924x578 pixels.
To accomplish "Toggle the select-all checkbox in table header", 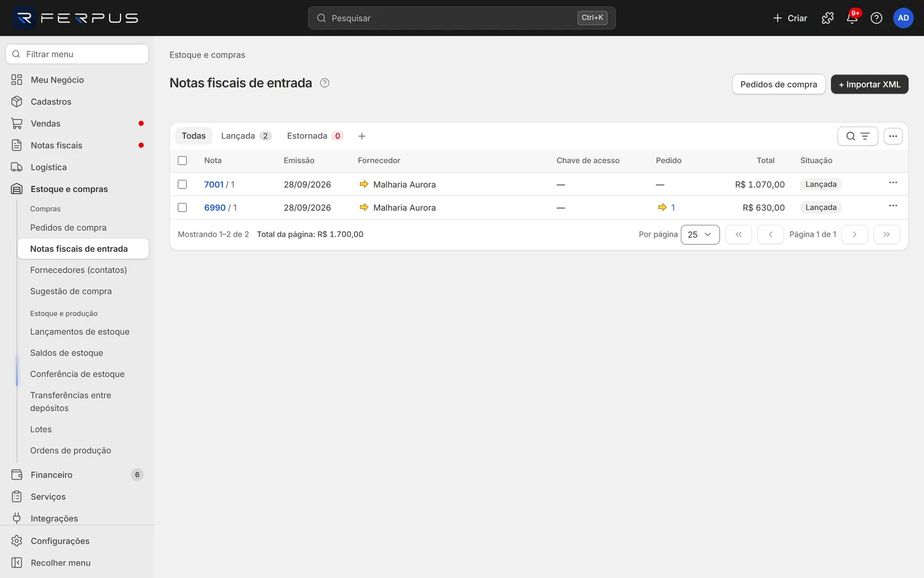I will 182,161.
